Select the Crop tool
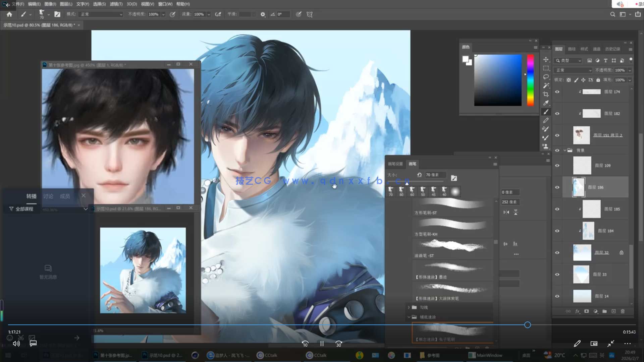This screenshot has width=644, height=362. (546, 94)
